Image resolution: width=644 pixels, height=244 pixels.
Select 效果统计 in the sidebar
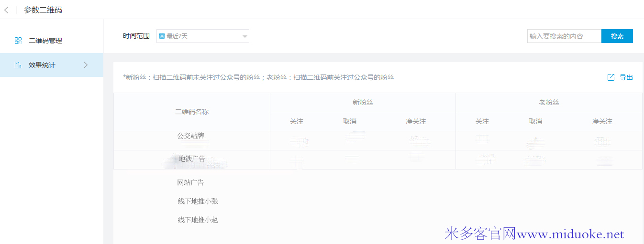point(42,65)
